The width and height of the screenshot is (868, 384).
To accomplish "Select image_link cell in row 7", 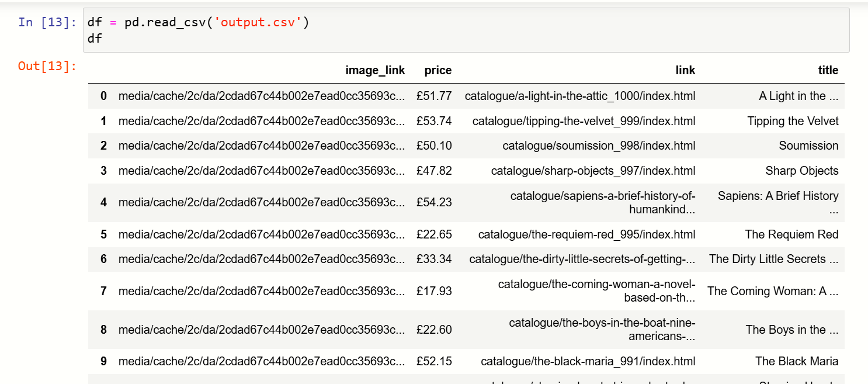I will [262, 290].
